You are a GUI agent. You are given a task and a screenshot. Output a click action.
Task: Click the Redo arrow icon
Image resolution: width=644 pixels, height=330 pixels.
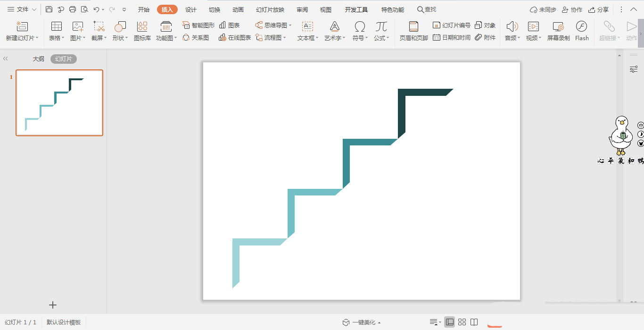tap(112, 9)
